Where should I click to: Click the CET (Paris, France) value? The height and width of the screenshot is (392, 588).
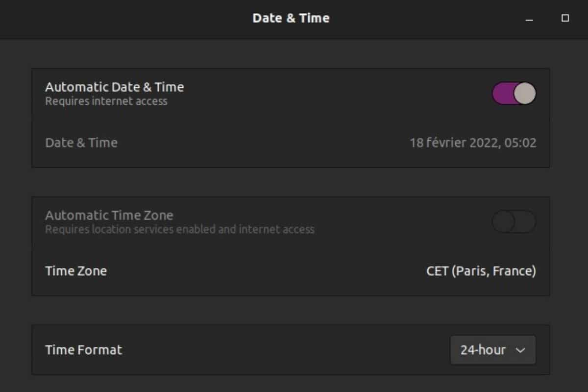481,271
